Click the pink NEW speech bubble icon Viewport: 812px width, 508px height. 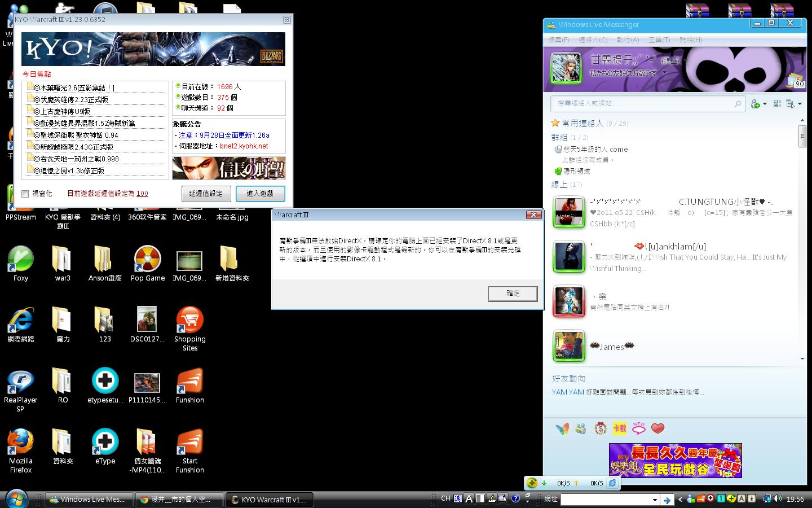(x=638, y=429)
